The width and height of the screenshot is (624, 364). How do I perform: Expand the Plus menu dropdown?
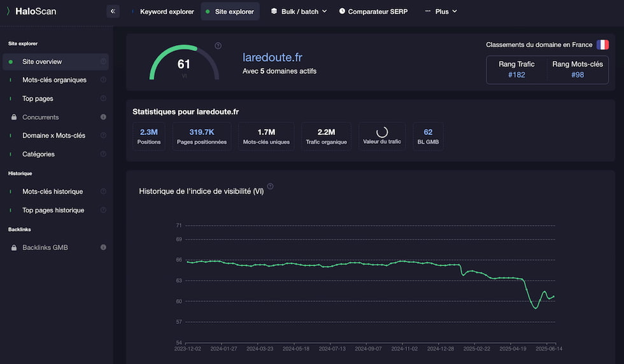[x=441, y=11]
